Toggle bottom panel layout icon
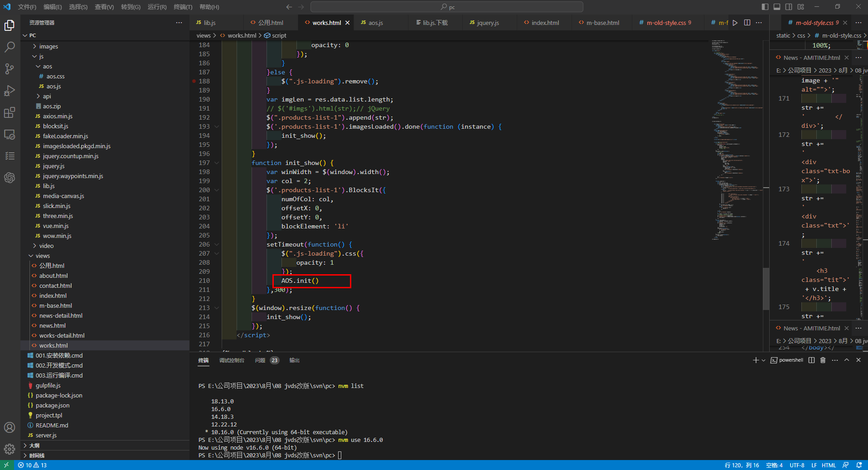 click(x=777, y=7)
